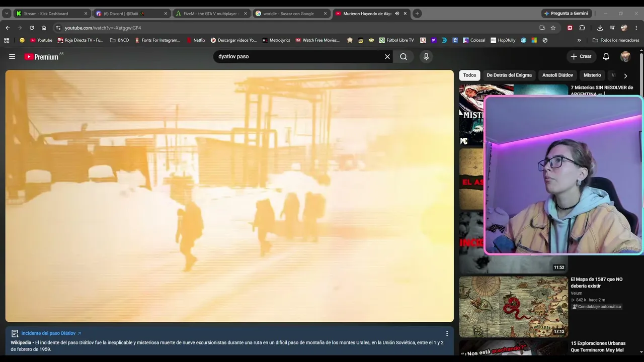Screen dimensions: 644x362
Task: Open the Fonts For Instagram bookmark
Action: (157, 40)
